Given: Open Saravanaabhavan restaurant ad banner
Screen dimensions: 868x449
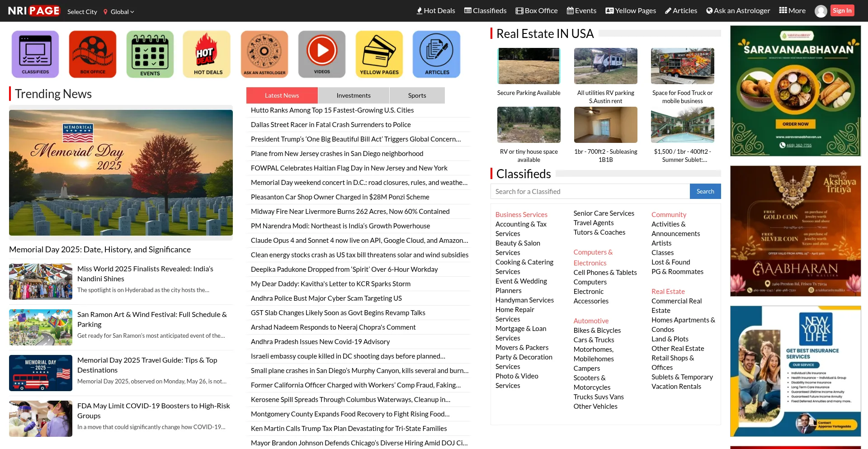Looking at the screenshot, I should pyautogui.click(x=796, y=91).
